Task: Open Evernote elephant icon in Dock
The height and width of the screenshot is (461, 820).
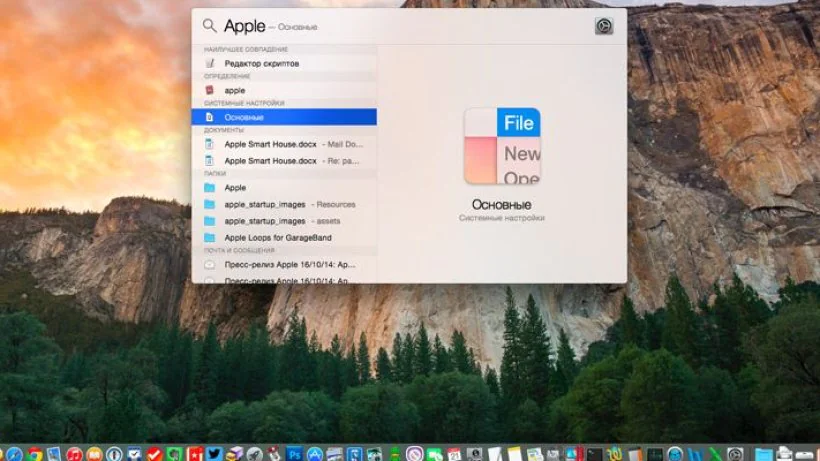Action: pos(174,454)
